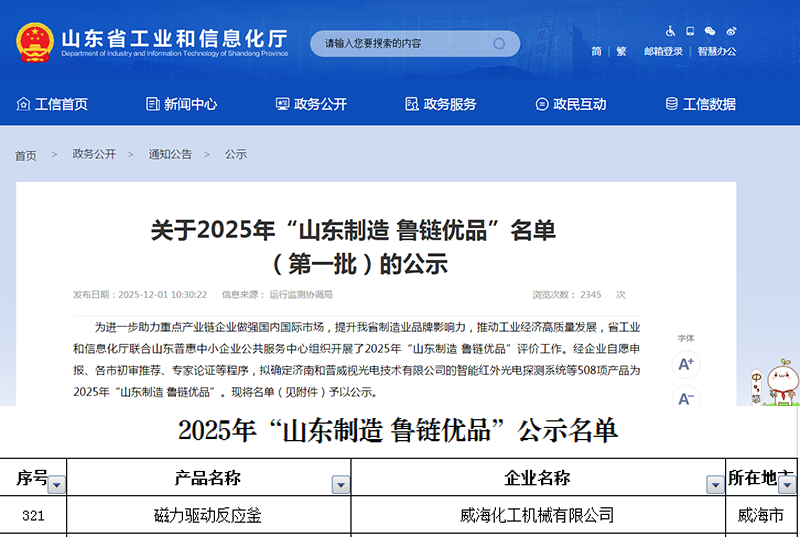Click the 邮箱登录 link
This screenshot has width=800, height=537.
pyautogui.click(x=663, y=52)
